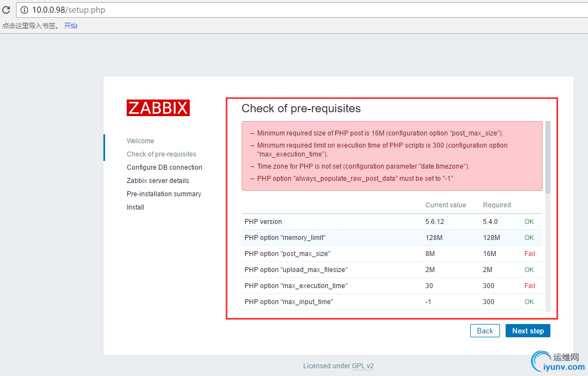The image size is (588, 376).
Task: Click the pre-requisites list scrollbar thumb
Action: 548,158
